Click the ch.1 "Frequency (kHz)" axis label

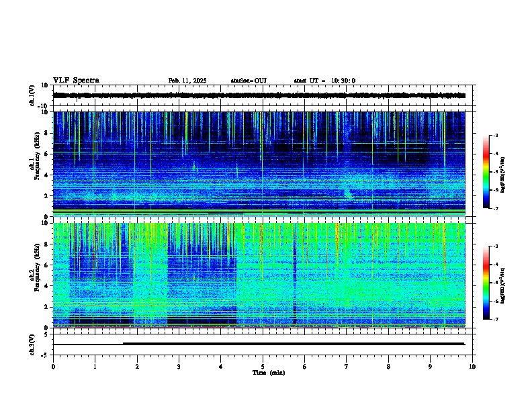(37, 156)
